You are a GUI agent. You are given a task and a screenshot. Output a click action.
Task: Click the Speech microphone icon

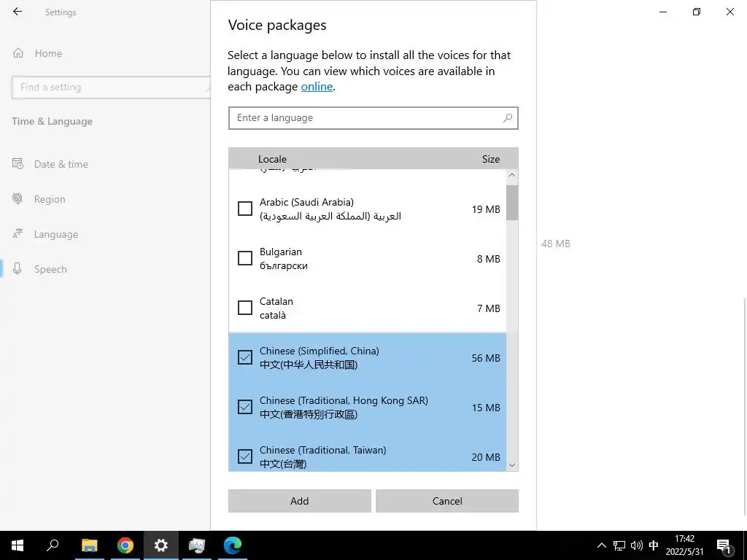click(x=18, y=268)
